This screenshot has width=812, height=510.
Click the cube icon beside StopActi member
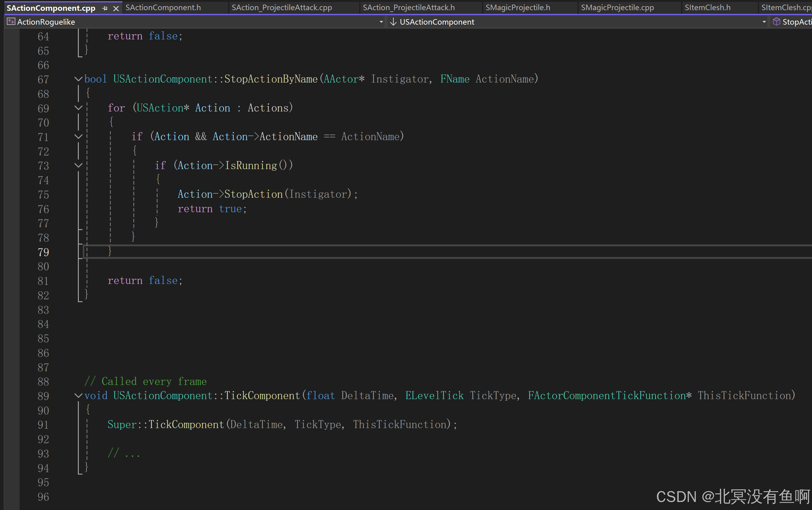776,22
